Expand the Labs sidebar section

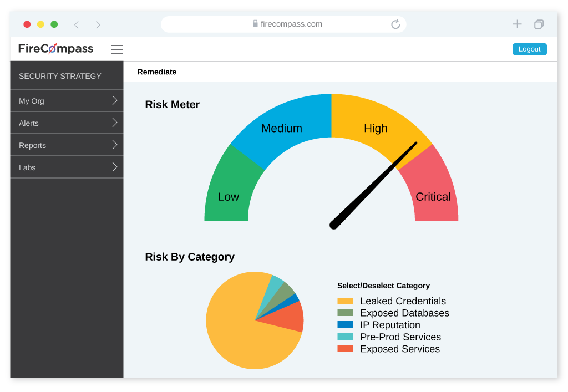[x=67, y=167]
